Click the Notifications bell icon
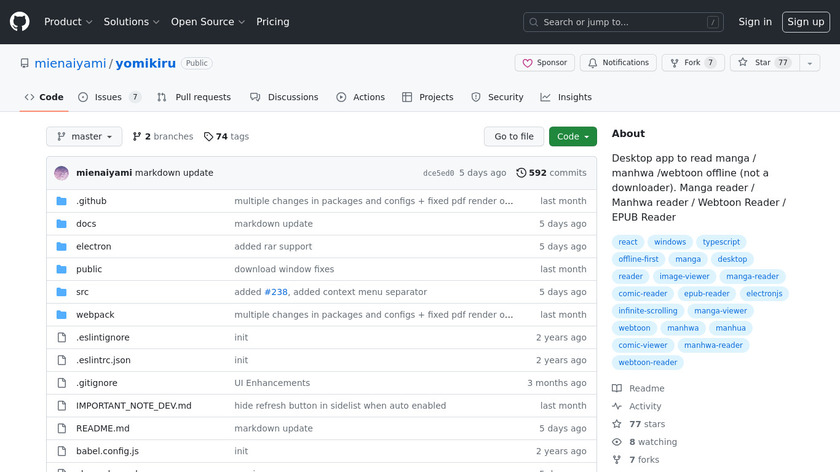The height and width of the screenshot is (472, 840). tap(592, 63)
